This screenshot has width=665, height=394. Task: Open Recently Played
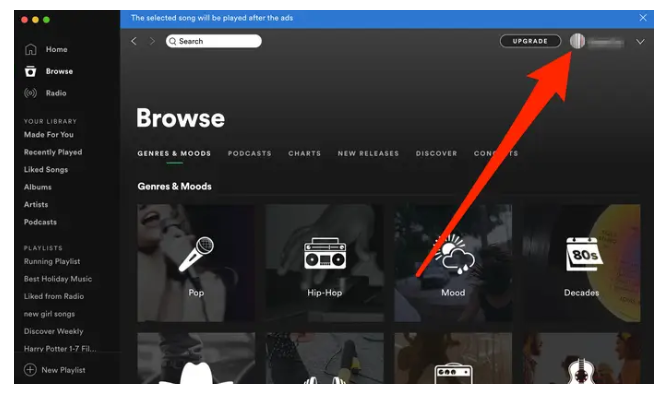point(53,152)
